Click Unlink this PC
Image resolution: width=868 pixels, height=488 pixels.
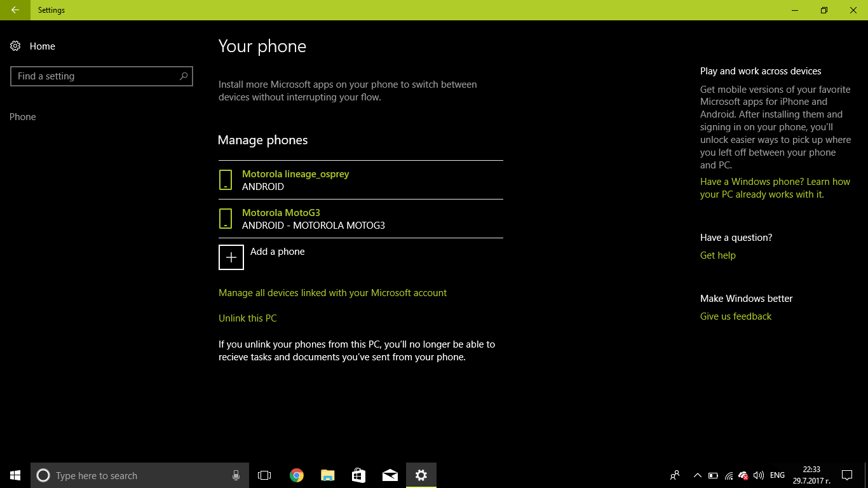pyautogui.click(x=248, y=318)
